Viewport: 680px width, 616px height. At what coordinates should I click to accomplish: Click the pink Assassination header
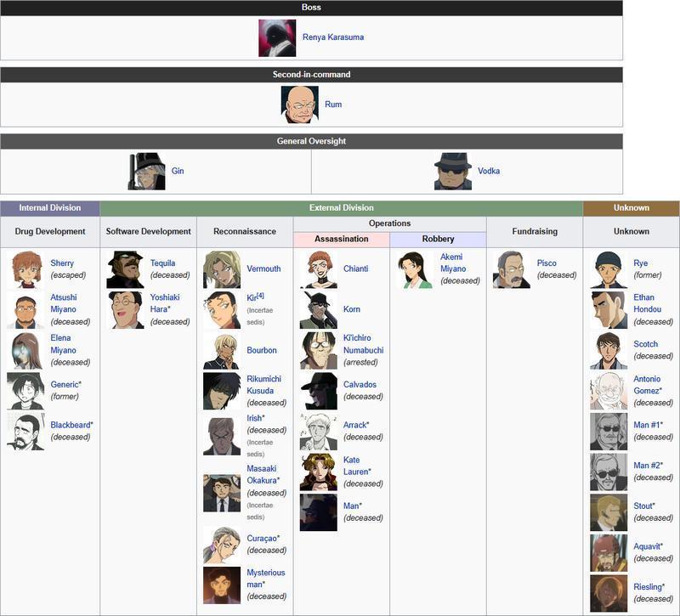pos(342,240)
